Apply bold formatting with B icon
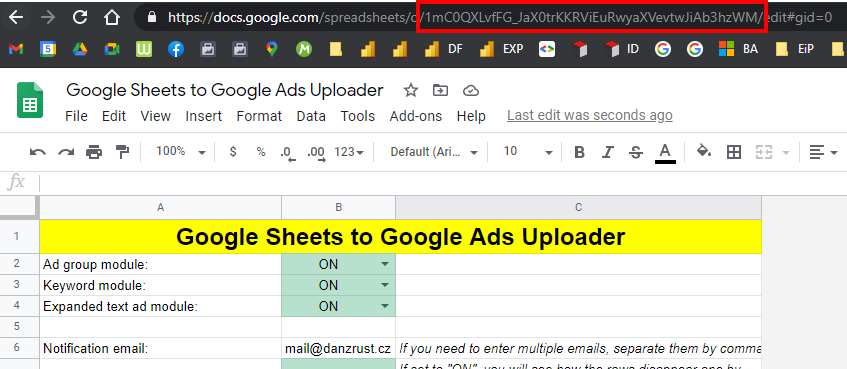This screenshot has width=847, height=369. tap(580, 152)
